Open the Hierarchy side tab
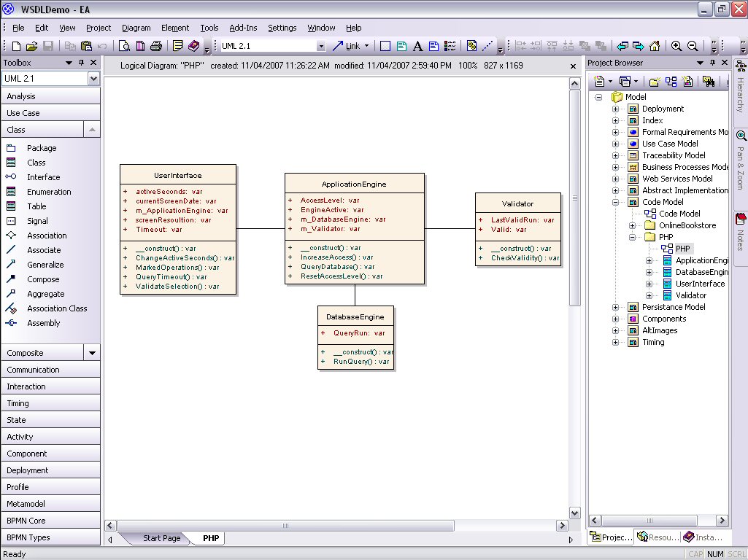The height and width of the screenshot is (560, 748). (741, 87)
